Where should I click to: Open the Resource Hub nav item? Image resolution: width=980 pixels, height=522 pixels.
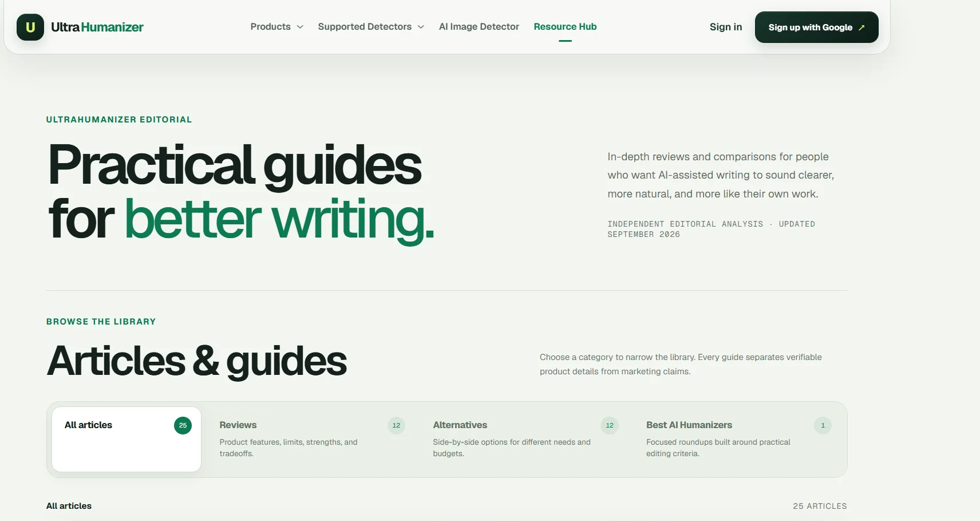565,27
